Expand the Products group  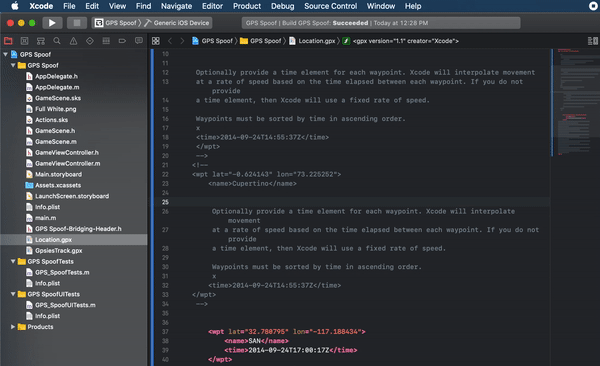point(13,327)
